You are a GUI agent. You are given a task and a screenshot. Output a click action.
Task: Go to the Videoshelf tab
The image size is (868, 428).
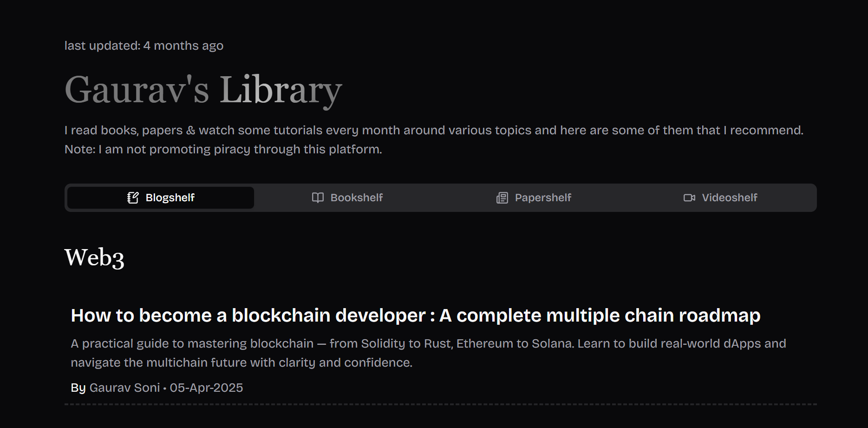pyautogui.click(x=729, y=198)
